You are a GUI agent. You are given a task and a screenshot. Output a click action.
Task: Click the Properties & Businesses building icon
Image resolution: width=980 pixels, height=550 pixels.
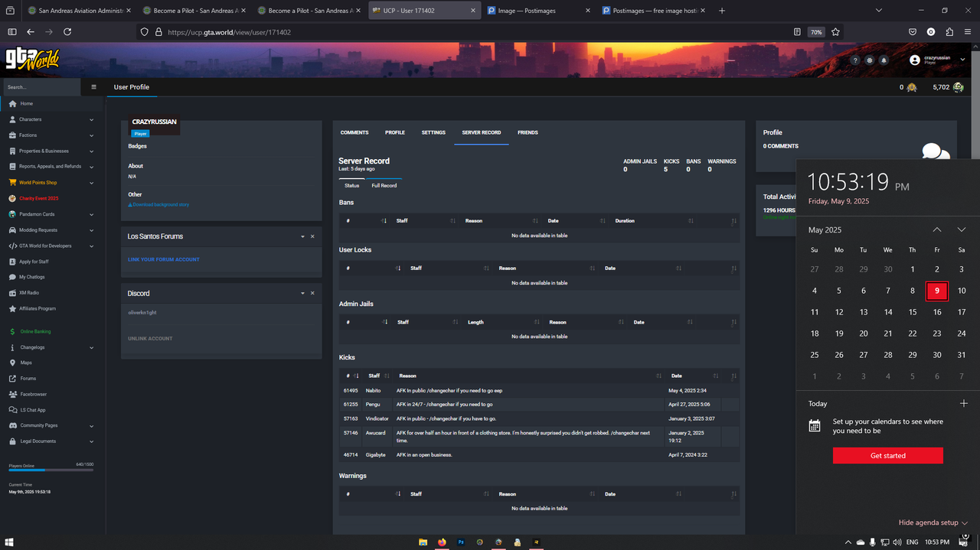12,151
